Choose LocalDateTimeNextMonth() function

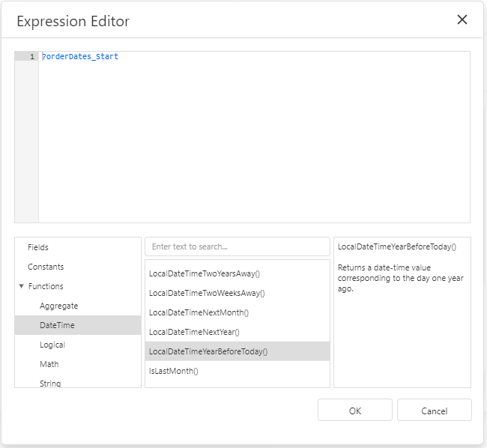(238, 312)
